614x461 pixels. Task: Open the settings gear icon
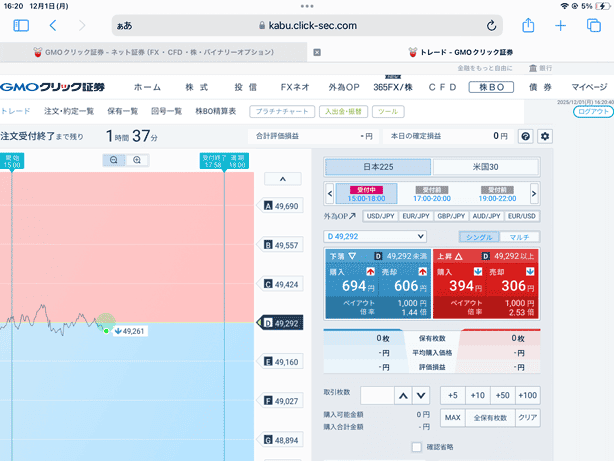[545, 136]
